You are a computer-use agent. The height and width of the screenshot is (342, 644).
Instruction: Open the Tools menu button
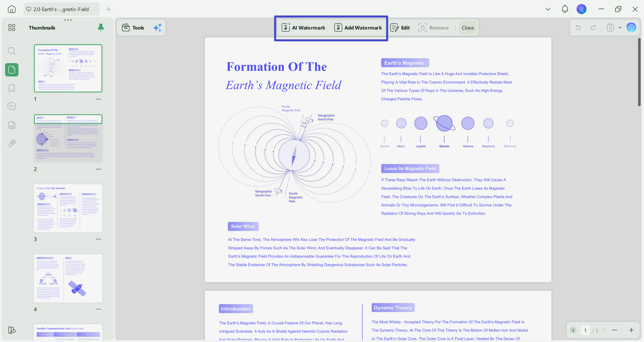pyautogui.click(x=133, y=27)
